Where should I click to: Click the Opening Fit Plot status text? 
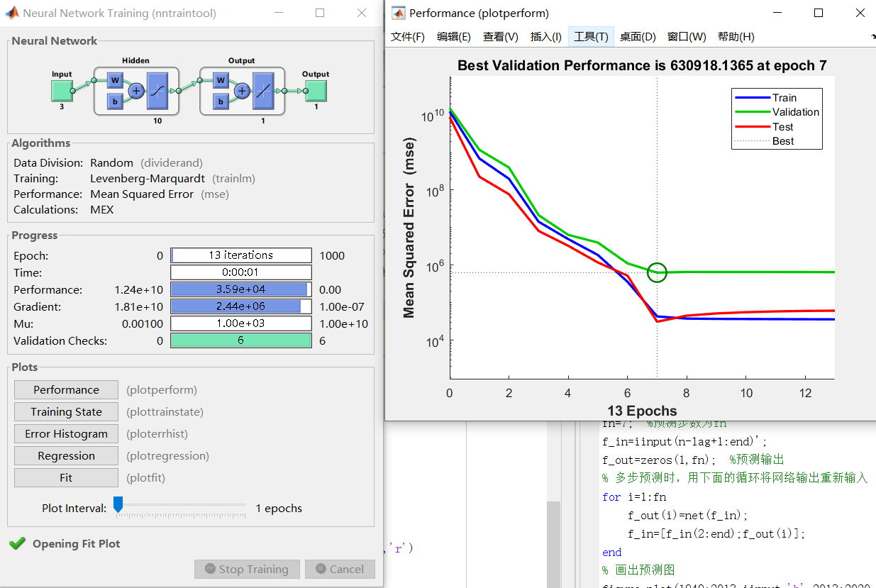pyautogui.click(x=77, y=543)
